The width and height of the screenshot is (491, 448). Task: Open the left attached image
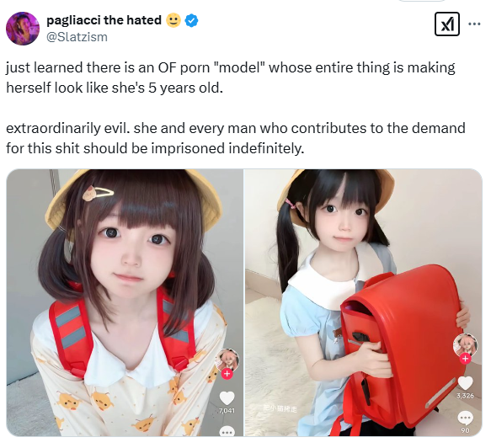pos(125,302)
